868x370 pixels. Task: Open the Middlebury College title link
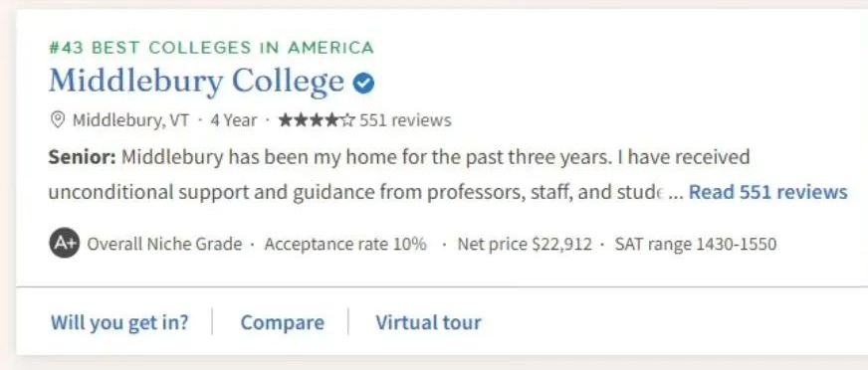point(196,82)
